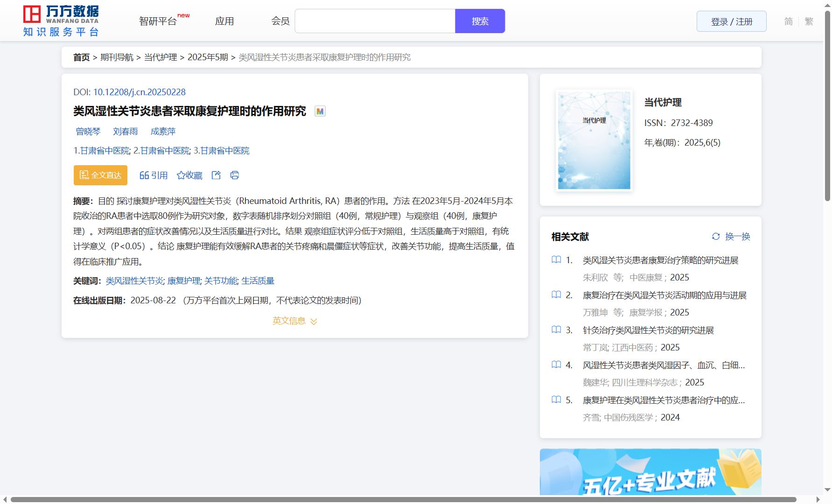Click the share icon next to 收藏
Image resolution: width=832 pixels, height=504 pixels.
(216, 175)
